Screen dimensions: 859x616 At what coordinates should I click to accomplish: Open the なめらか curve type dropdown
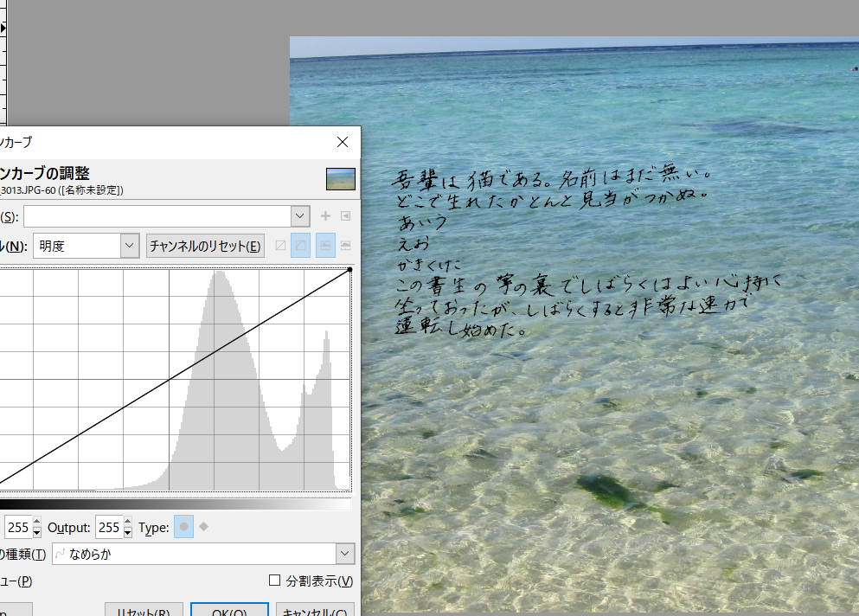pos(344,553)
